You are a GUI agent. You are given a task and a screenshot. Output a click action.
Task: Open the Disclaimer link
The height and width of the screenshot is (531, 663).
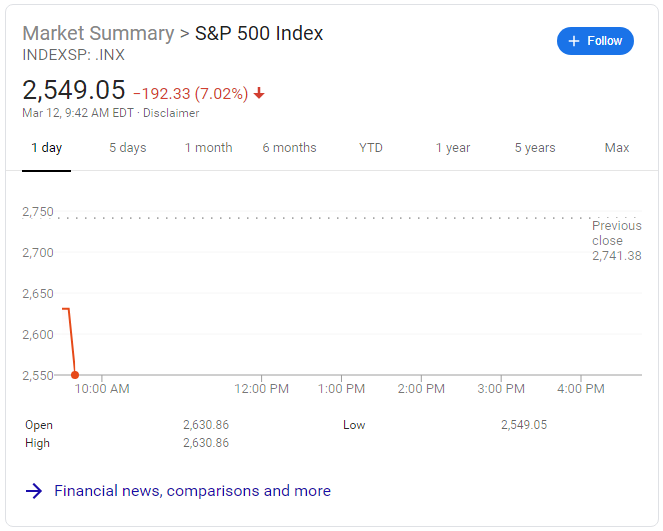point(171,113)
